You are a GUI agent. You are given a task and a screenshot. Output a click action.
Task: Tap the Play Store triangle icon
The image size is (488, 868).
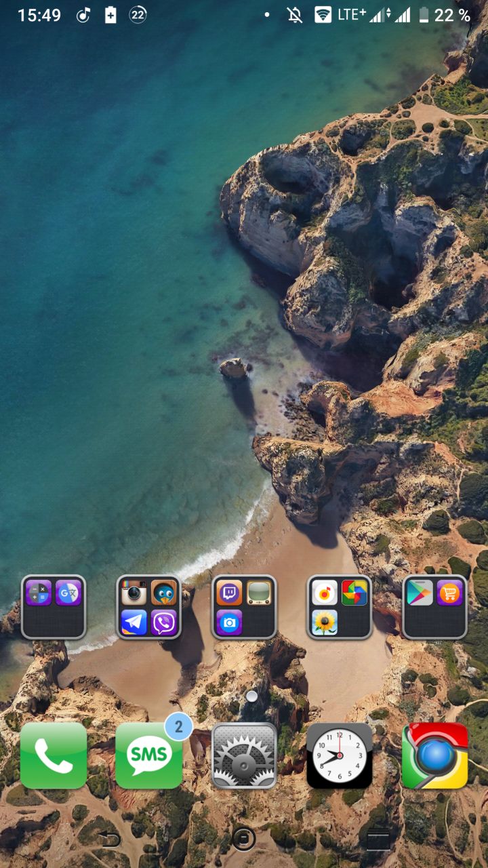[x=420, y=593]
